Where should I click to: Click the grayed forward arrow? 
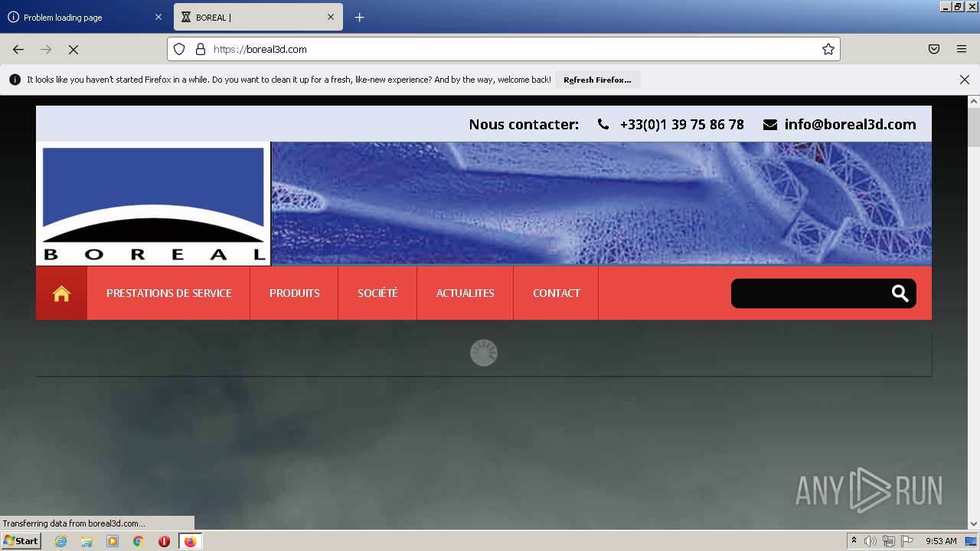46,49
